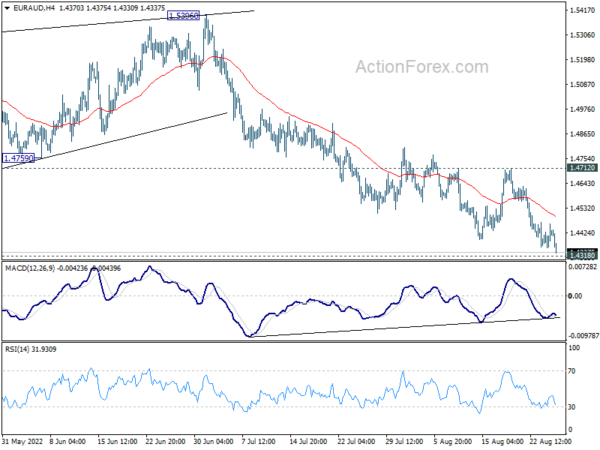The width and height of the screenshot is (600, 450).
Task: Click the 31 May 2022 date label
Action: pos(21,441)
